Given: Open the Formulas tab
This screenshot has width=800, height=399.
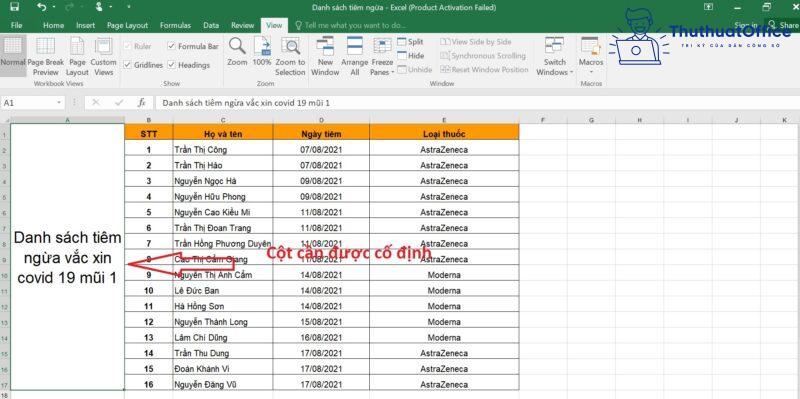Looking at the screenshot, I should click(176, 25).
